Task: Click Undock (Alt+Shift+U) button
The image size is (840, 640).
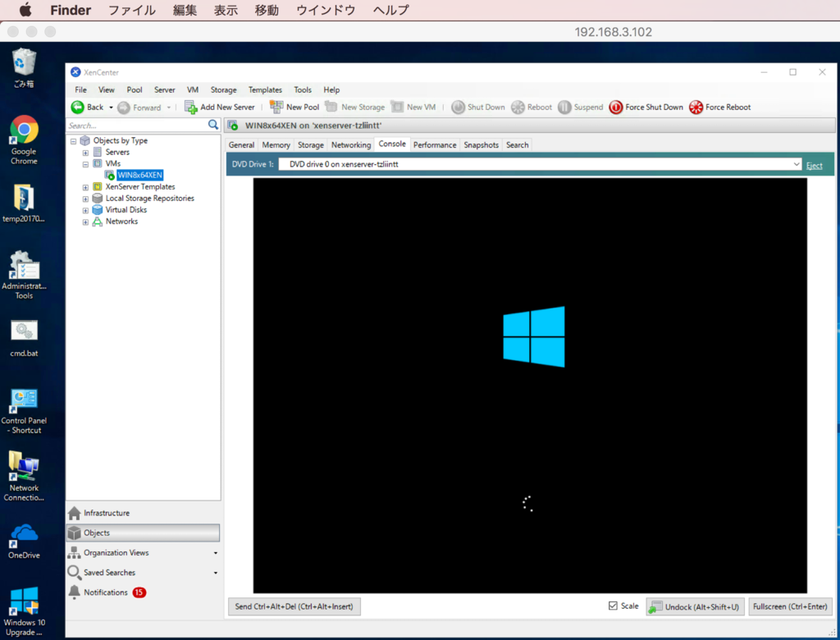Action: [695, 606]
